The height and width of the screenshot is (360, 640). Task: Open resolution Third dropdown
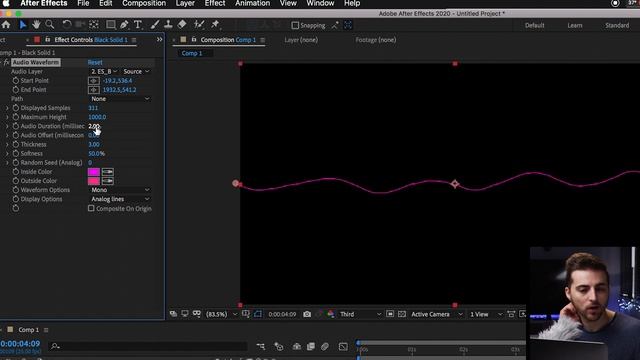pyautogui.click(x=360, y=314)
